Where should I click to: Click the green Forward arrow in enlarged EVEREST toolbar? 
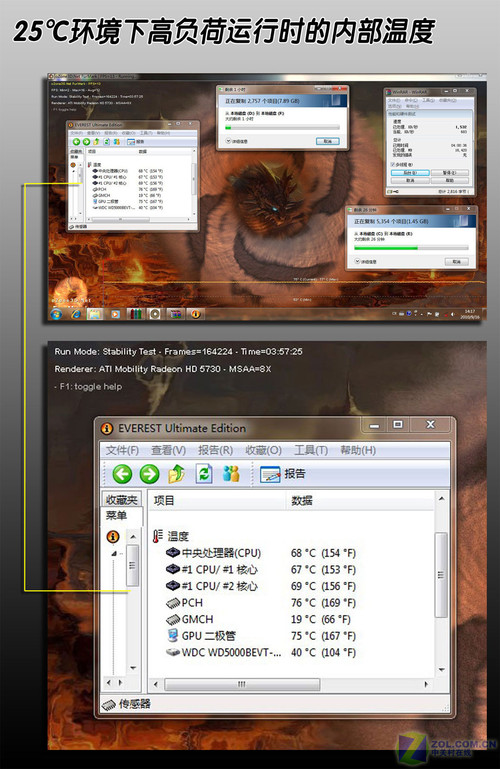[x=150, y=474]
